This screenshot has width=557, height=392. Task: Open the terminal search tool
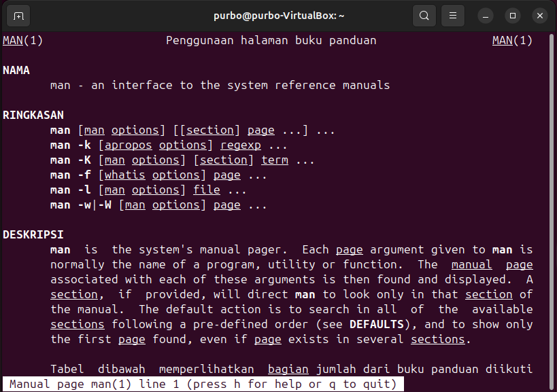point(424,16)
